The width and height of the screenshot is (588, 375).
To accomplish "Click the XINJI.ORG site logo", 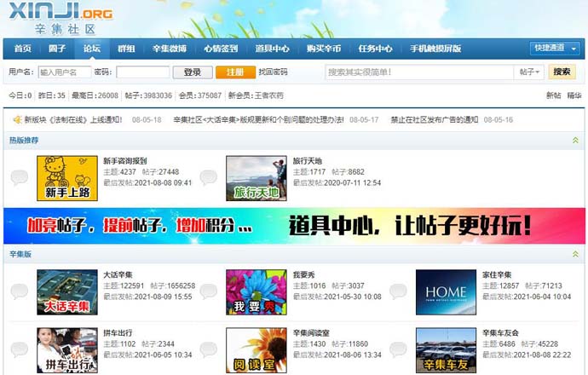I will [x=58, y=19].
